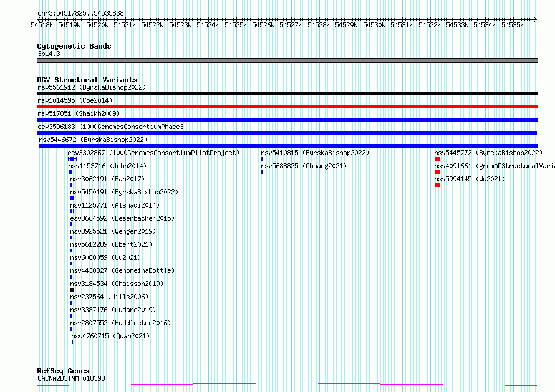This screenshot has width=555, height=392.
Task: Open nsv1125771 (Alsmadi2014) variant
Action: pos(115,205)
